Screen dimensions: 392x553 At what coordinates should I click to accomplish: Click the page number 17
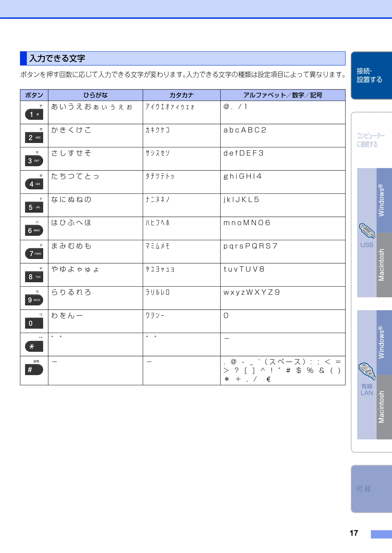click(354, 533)
